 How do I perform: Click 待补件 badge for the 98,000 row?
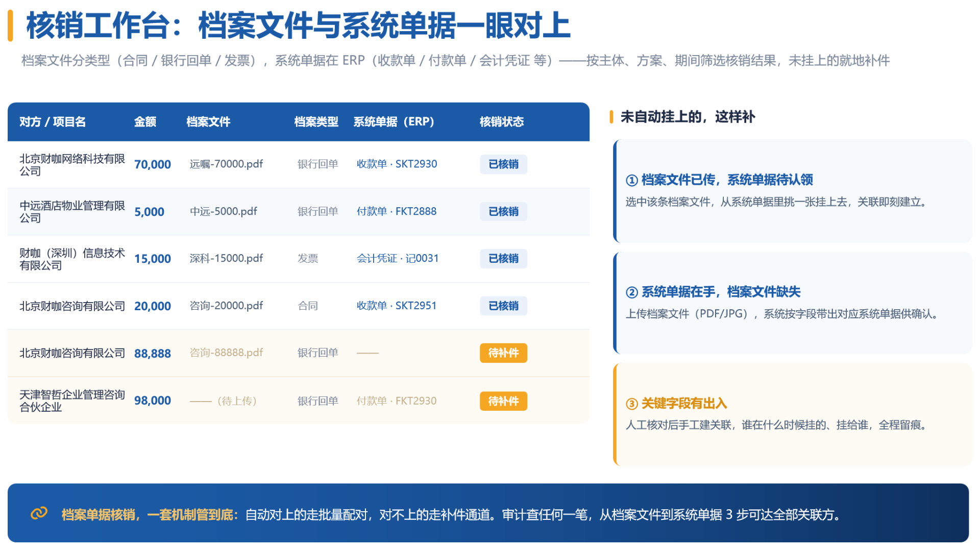503,401
